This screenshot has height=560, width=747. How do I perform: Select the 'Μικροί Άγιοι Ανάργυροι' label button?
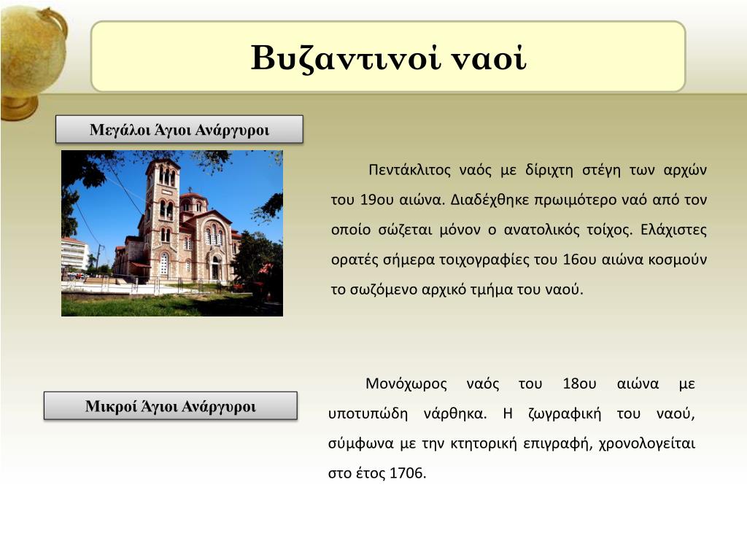171,405
